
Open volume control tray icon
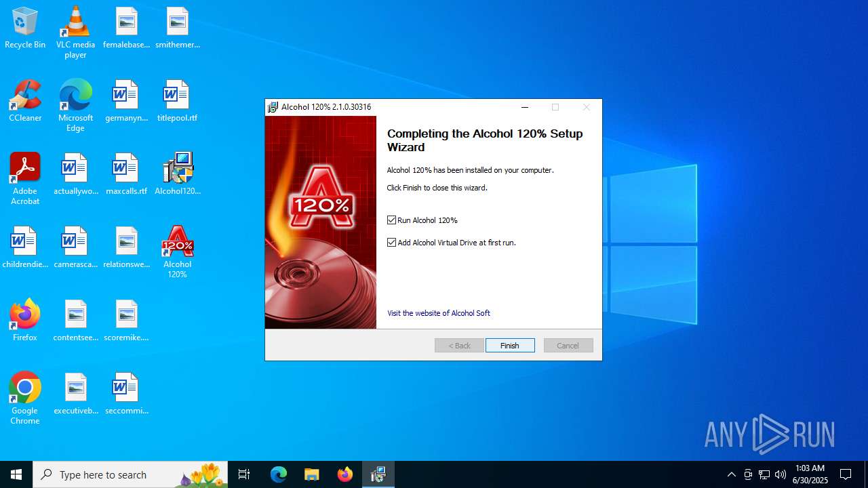click(781, 474)
